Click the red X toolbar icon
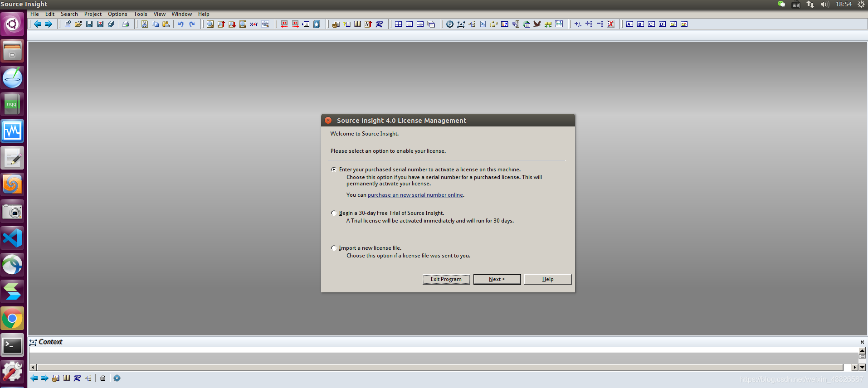868x388 pixels. [x=611, y=24]
